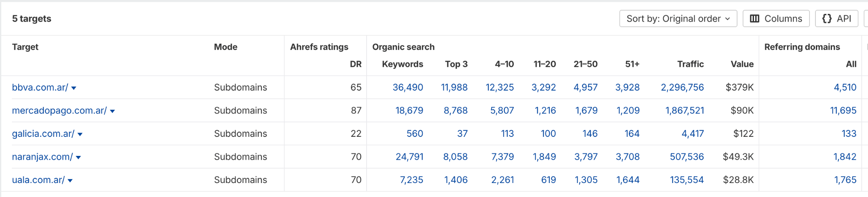868x197 pixels.
Task: Sort by the Traffic column header
Action: 690,64
